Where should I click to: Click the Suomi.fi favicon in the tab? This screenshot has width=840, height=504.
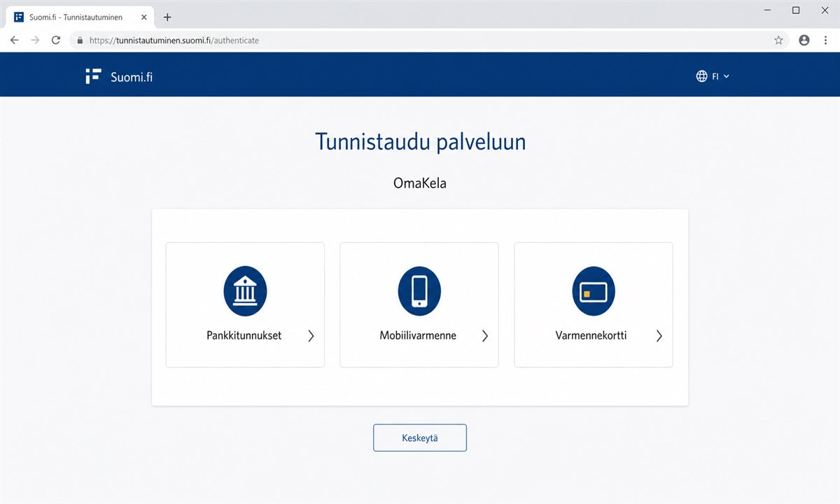point(19,17)
